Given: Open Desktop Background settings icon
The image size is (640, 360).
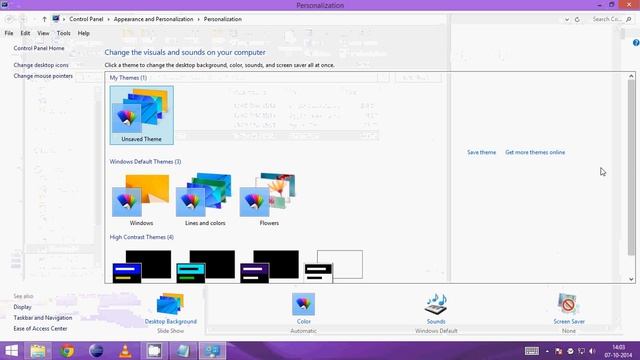Looking at the screenshot, I should pos(171,304).
